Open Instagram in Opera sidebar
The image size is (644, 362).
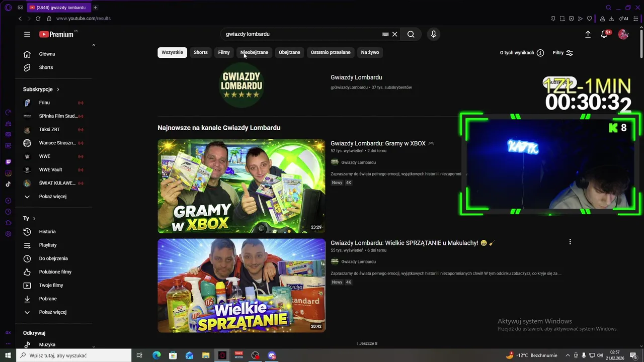tap(8, 173)
